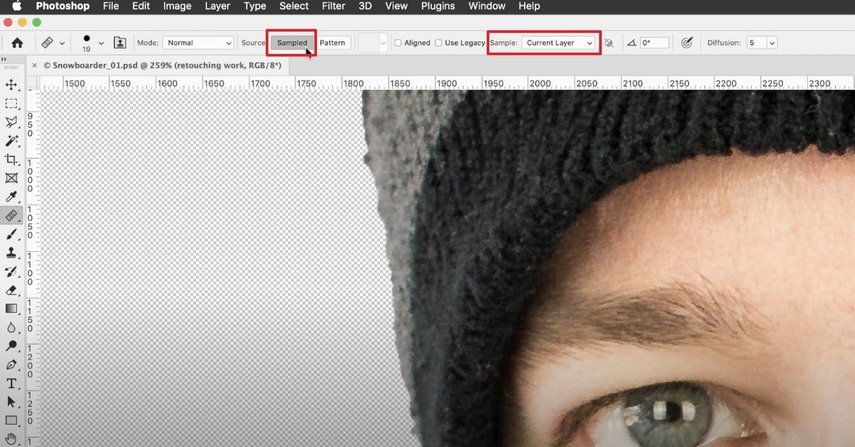This screenshot has height=447, width=855.
Task: Enable the Aligned checkbox
Action: pyautogui.click(x=399, y=43)
